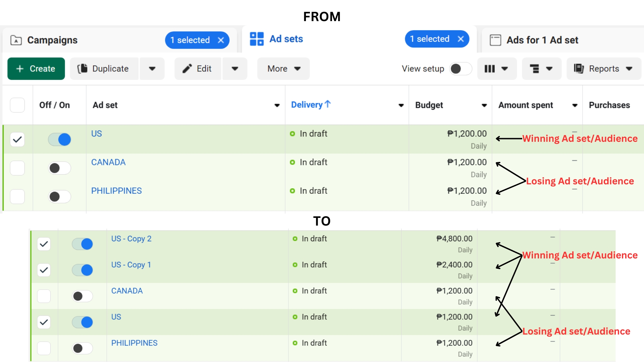Open the Reports dropdown
This screenshot has height=362, width=644.
(603, 69)
